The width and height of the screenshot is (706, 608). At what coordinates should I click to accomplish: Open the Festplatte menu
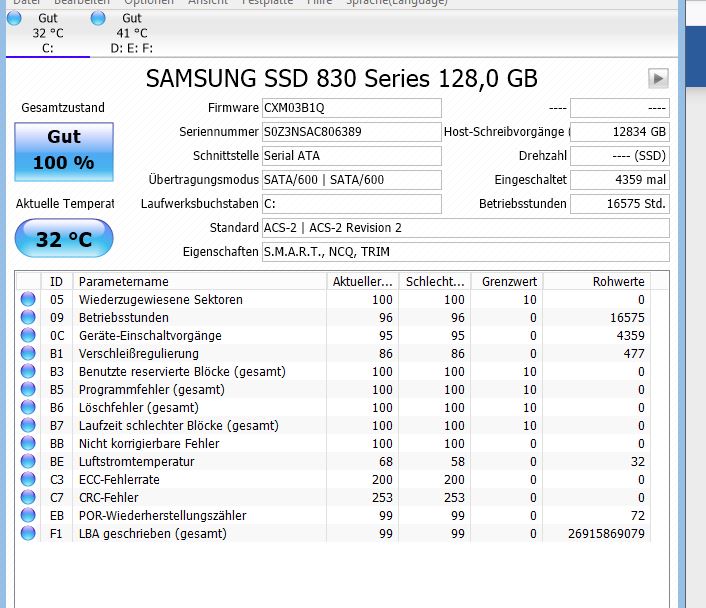point(267,2)
